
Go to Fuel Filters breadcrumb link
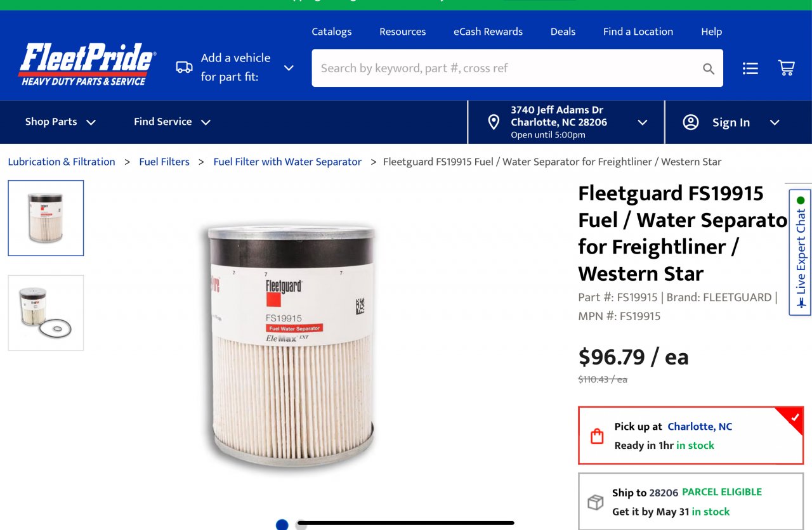point(164,162)
